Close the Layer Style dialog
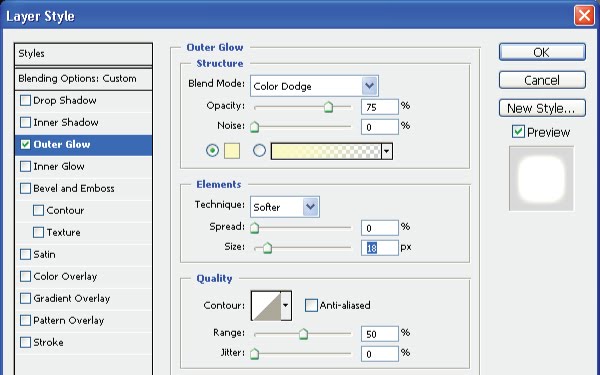The width and height of the screenshot is (600, 375). [584, 15]
